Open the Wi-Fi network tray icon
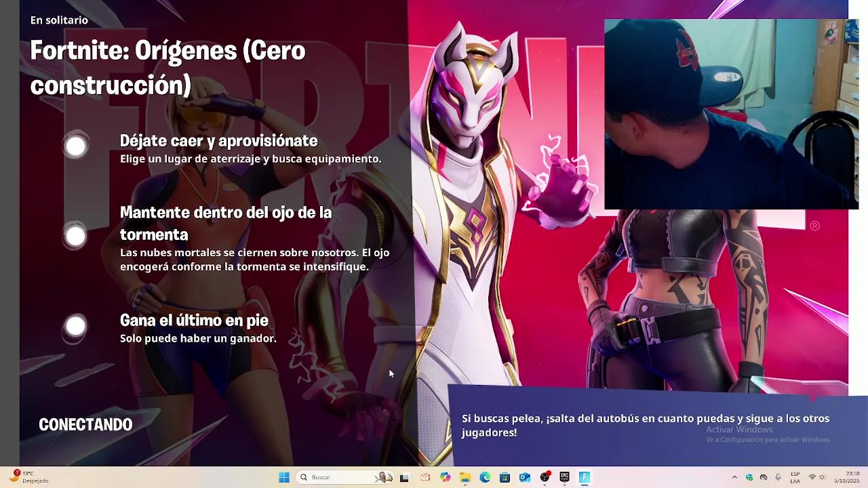The image size is (868, 488). click(x=812, y=477)
